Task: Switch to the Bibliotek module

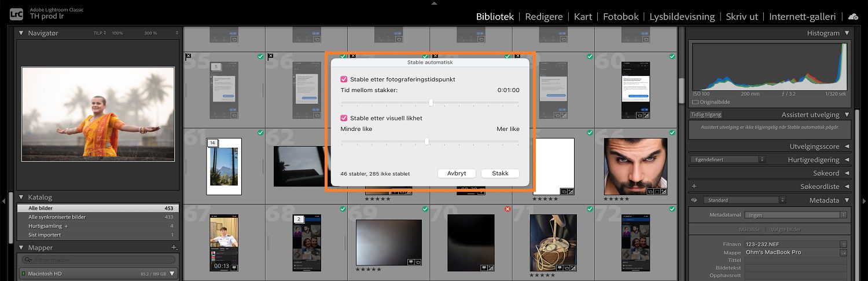Action: point(495,17)
